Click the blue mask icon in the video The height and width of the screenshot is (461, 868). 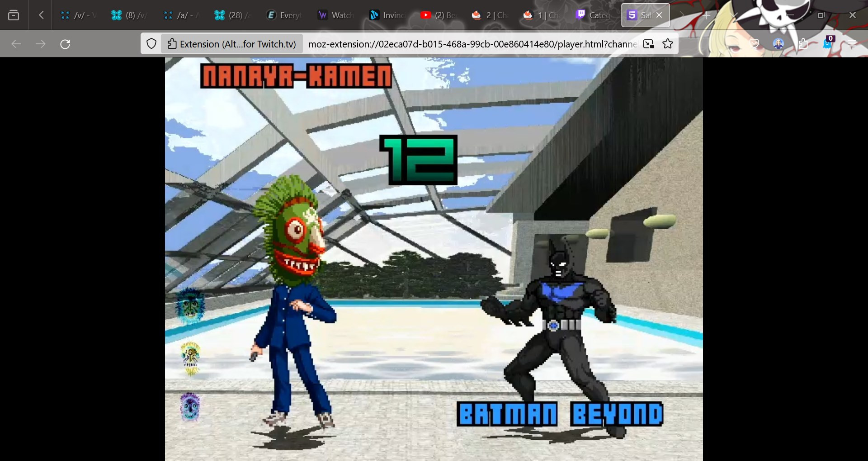(x=190, y=306)
